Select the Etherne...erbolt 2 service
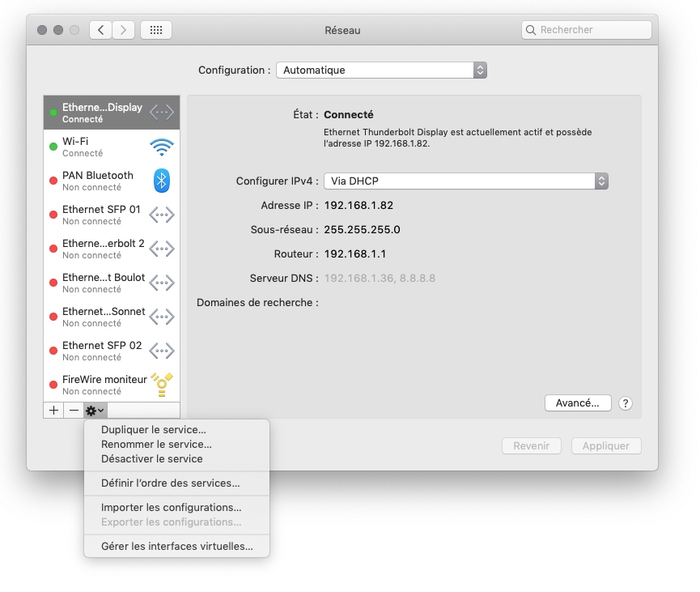 (112, 249)
